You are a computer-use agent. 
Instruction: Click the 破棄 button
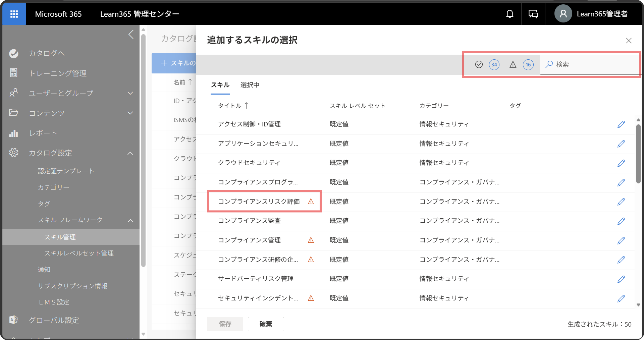pos(266,324)
